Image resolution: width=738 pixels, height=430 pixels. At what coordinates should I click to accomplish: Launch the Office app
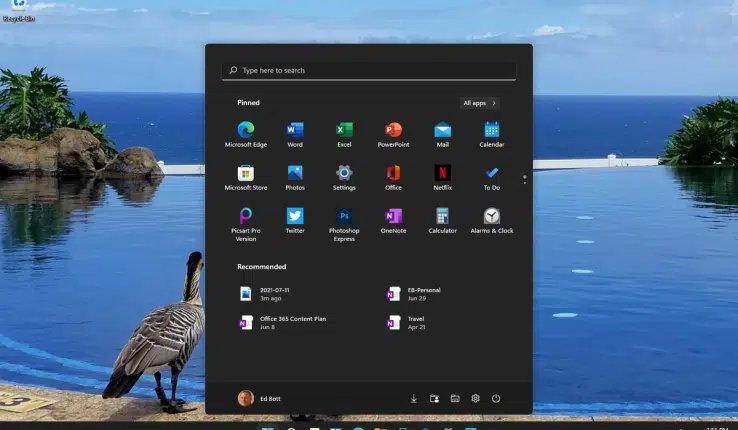tap(393, 178)
